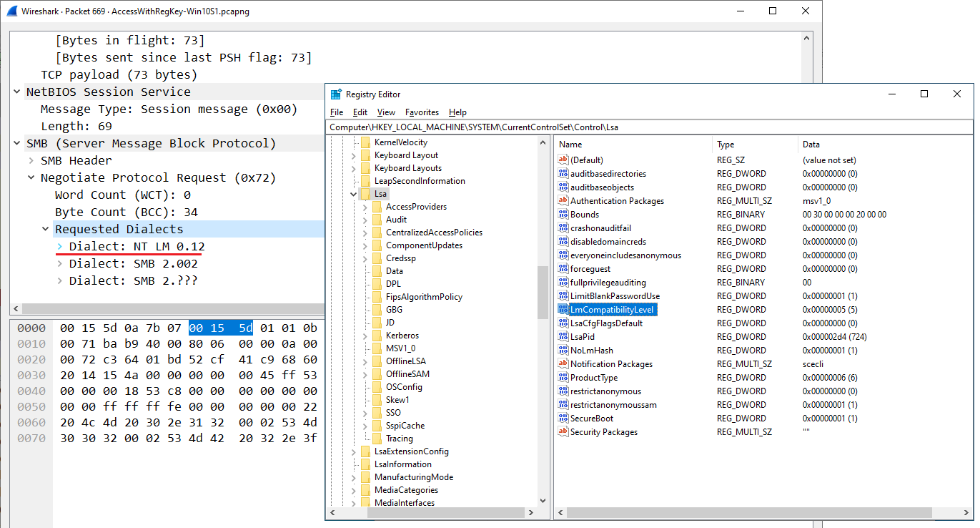Click the LmCompatibilityLevel DWORD icon
The image size is (980, 528).
click(x=563, y=310)
